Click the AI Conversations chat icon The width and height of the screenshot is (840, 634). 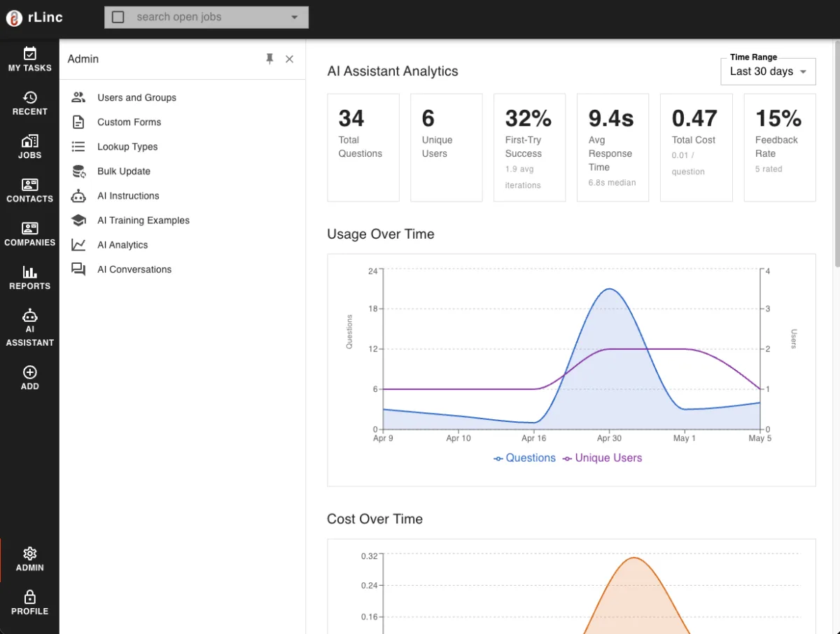pos(78,269)
